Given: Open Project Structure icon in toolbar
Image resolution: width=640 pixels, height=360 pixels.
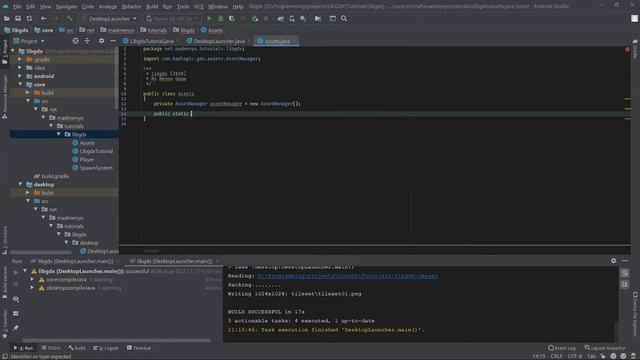Looking at the screenshot, I should [x=318, y=18].
